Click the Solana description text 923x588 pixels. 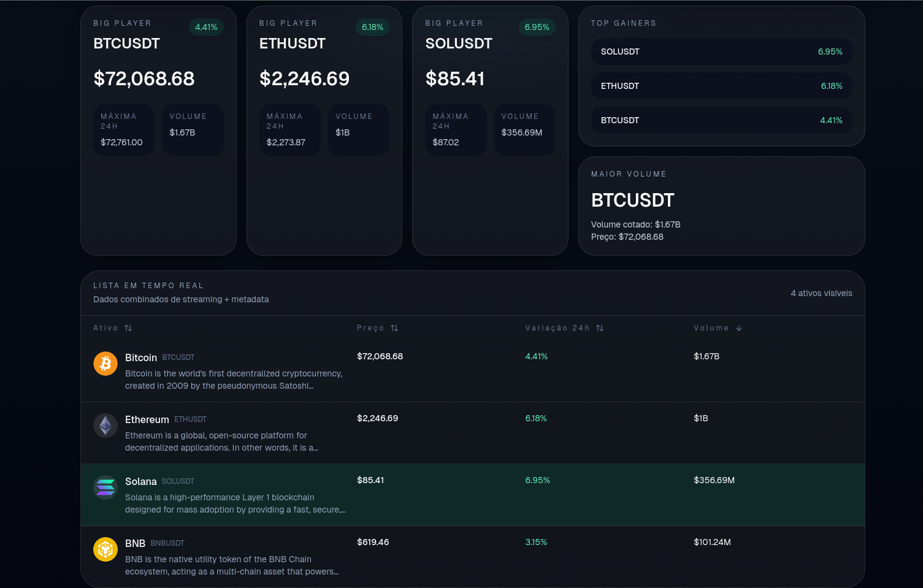click(x=236, y=503)
